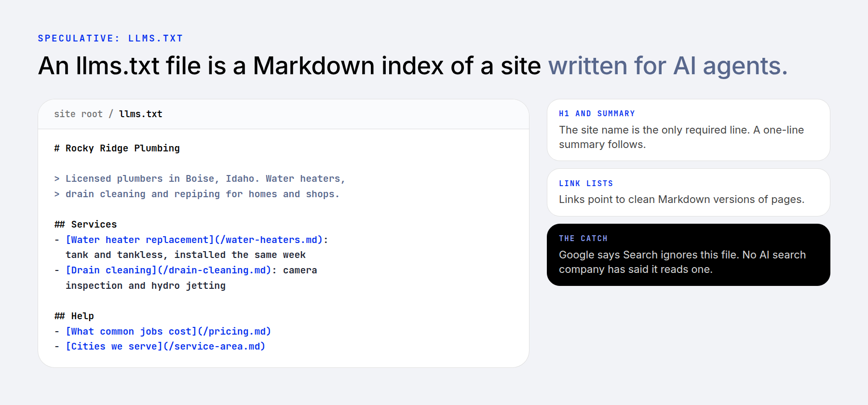Select the '## Help' heading in the code
Image resolution: width=868 pixels, height=405 pixels.
coord(74,316)
